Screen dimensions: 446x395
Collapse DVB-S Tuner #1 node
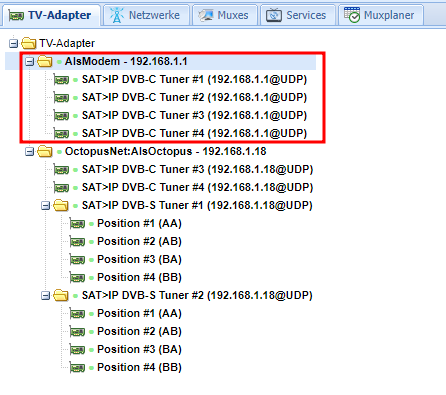coord(45,206)
